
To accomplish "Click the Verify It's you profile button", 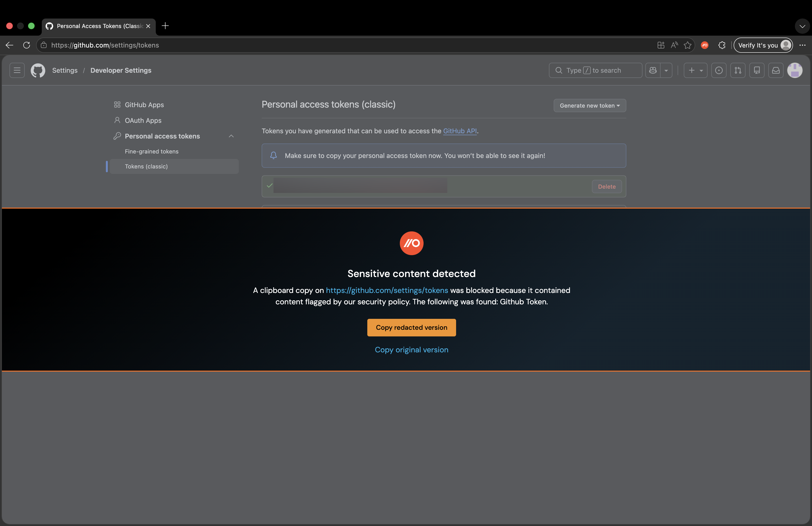I will (763, 45).
